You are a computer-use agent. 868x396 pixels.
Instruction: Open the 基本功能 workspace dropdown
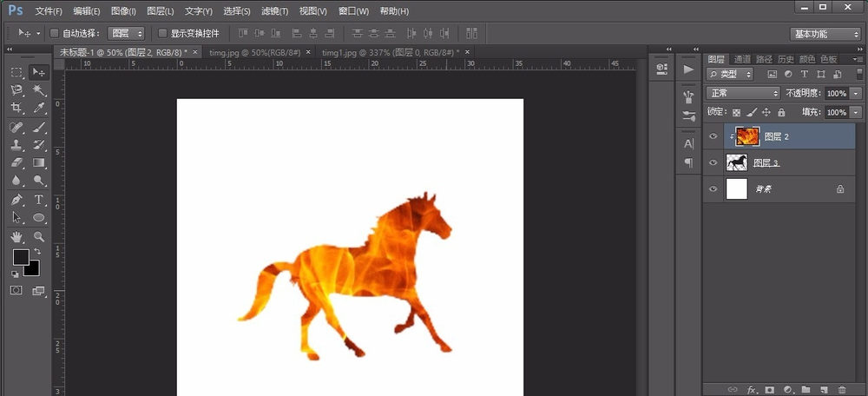[x=825, y=33]
